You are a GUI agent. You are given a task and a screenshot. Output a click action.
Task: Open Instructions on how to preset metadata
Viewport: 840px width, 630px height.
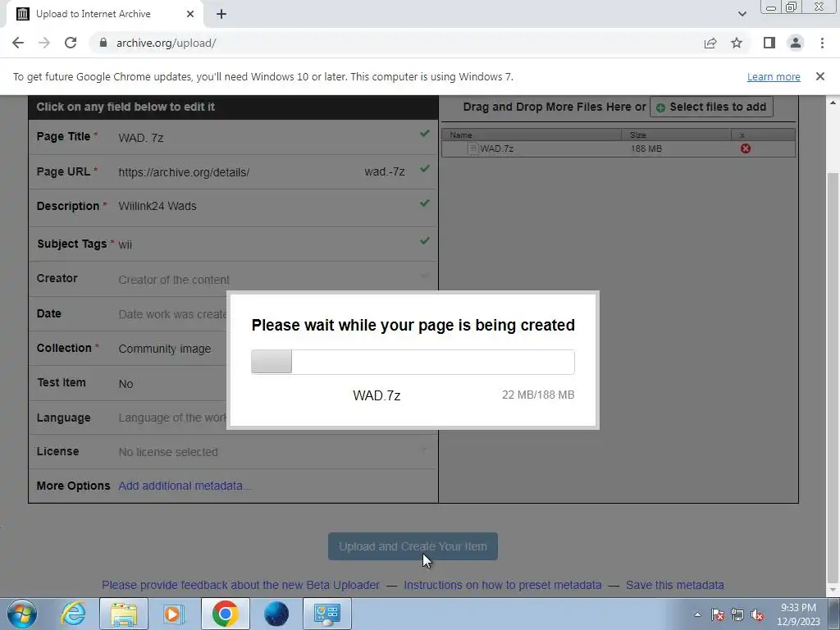click(x=503, y=585)
